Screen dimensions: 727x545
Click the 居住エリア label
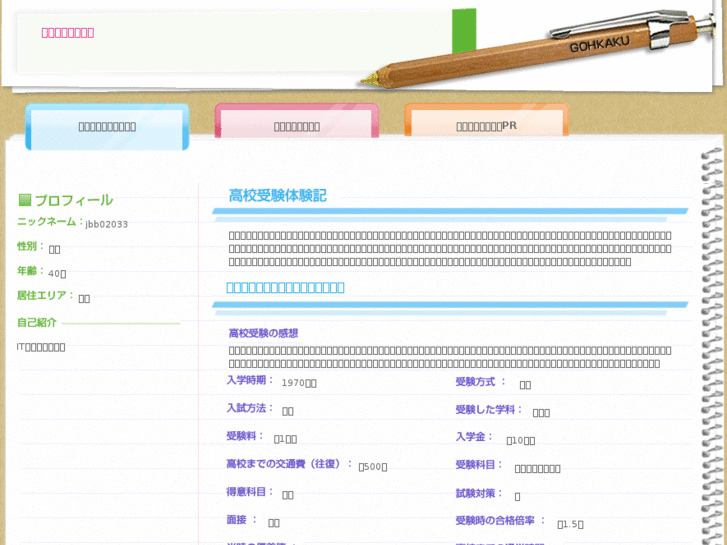coord(45,295)
